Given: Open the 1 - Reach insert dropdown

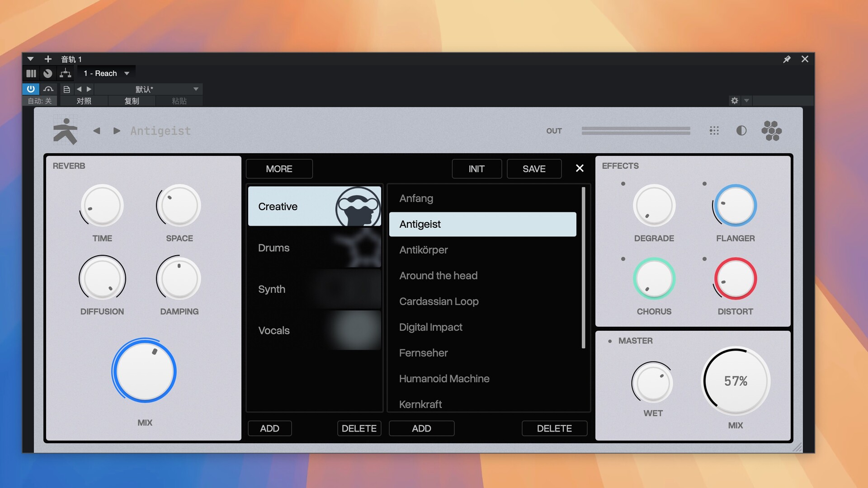Looking at the screenshot, I should point(106,73).
